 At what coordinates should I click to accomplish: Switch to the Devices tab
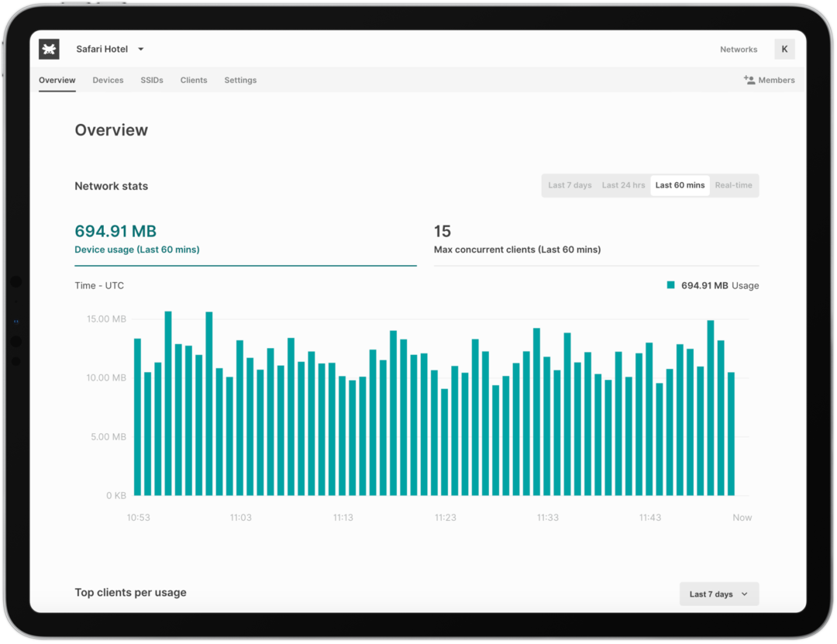point(108,80)
